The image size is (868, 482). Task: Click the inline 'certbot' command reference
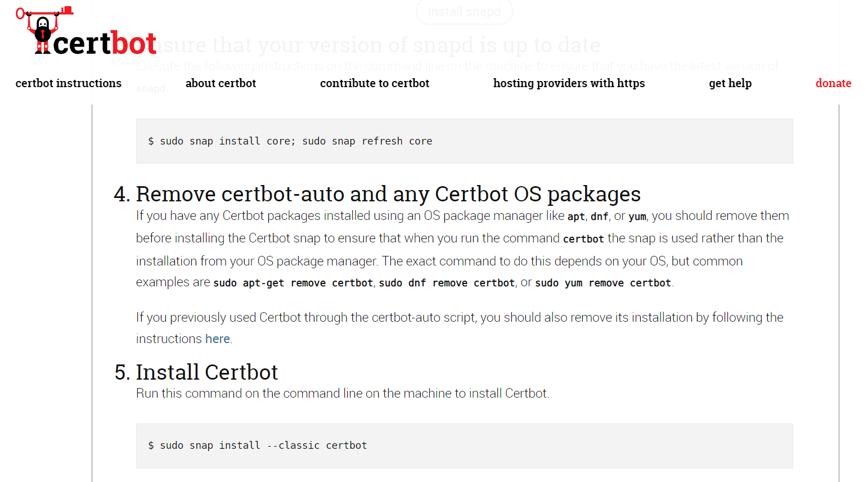click(x=583, y=238)
